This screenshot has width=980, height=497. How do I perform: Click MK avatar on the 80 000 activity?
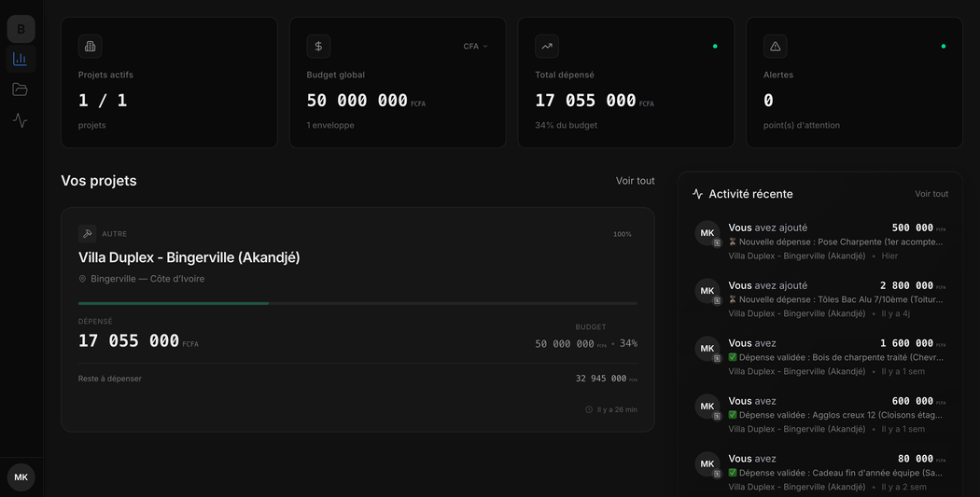tap(707, 464)
